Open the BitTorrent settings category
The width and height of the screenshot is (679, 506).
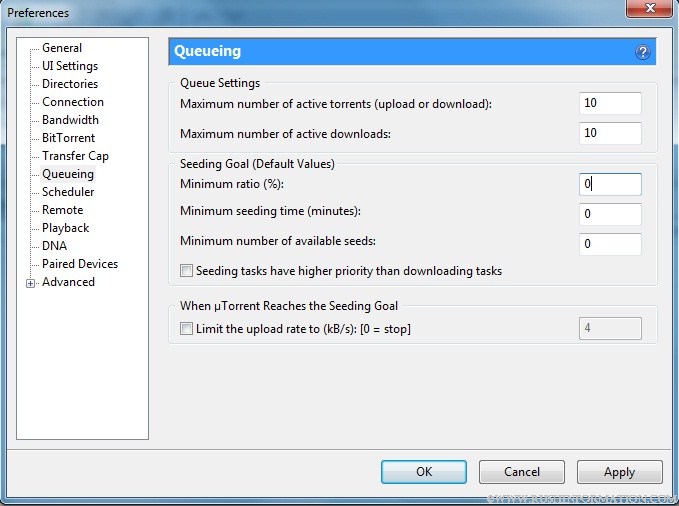click(68, 138)
